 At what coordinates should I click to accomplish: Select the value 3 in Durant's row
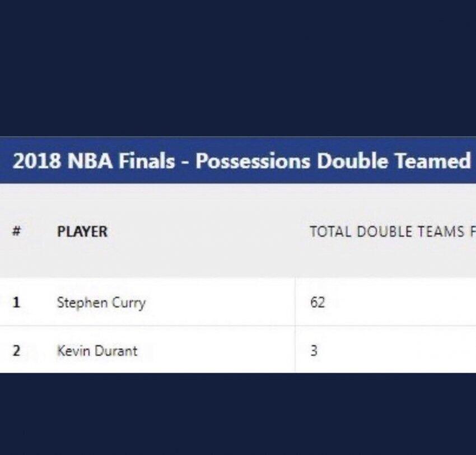(x=314, y=351)
